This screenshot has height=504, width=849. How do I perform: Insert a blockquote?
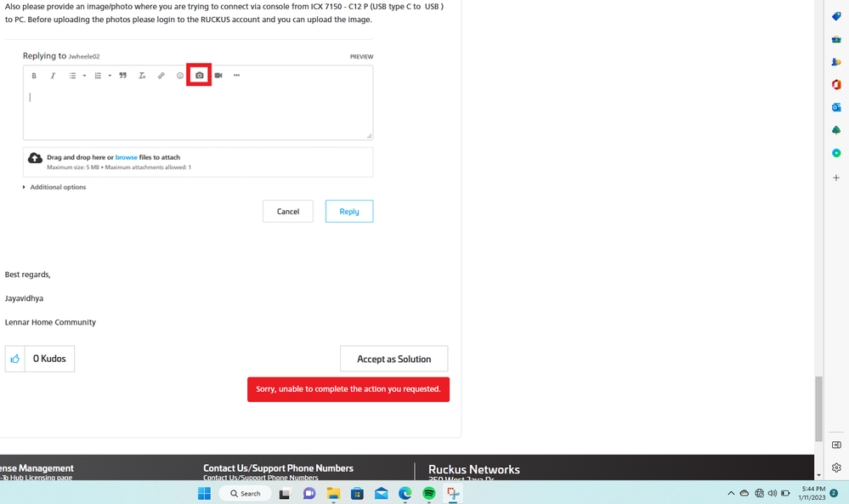pyautogui.click(x=123, y=76)
